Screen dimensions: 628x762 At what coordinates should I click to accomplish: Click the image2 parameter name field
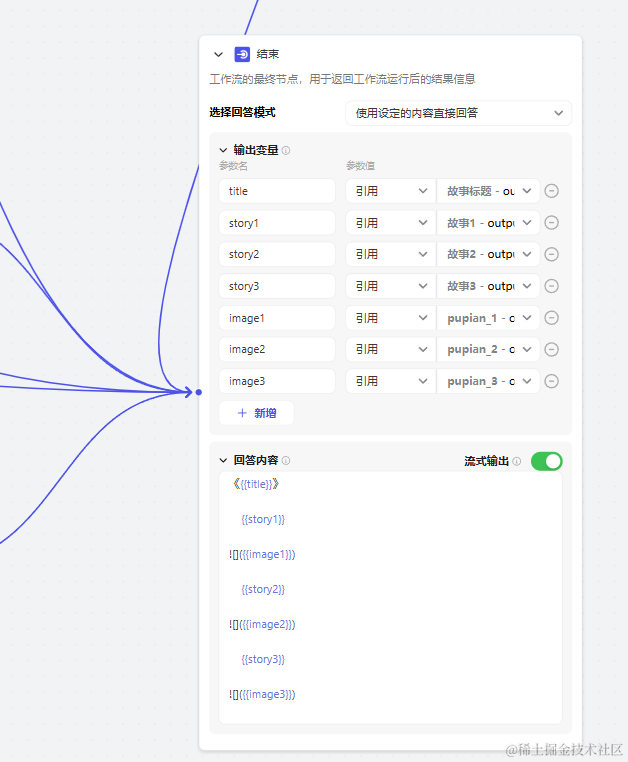[x=277, y=349]
